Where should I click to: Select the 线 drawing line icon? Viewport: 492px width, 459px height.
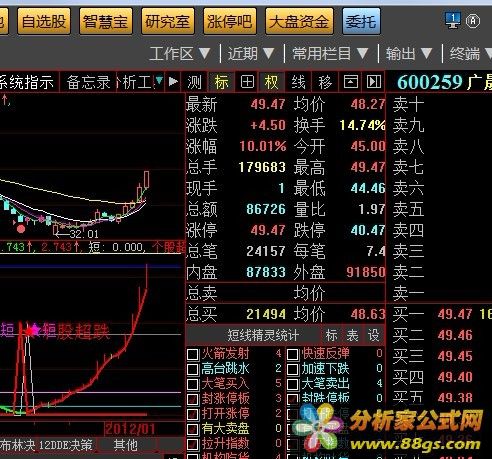[x=298, y=82]
